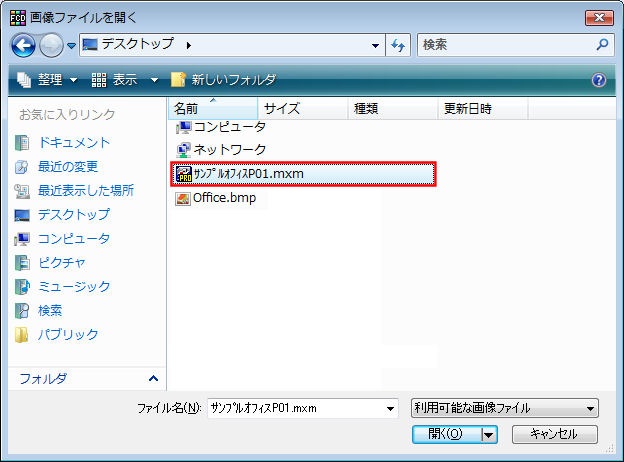Open ピクチャ in favorite links

(x=62, y=263)
